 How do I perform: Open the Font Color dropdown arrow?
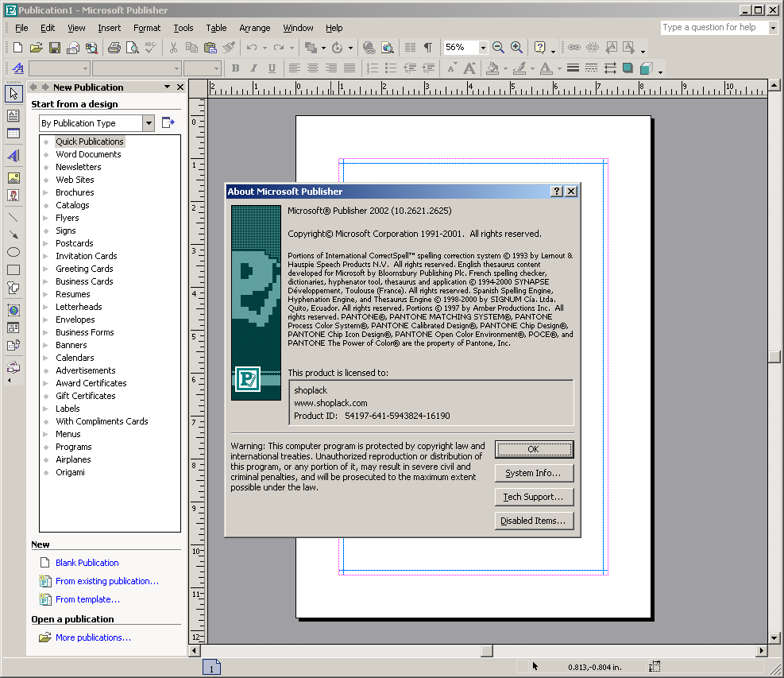(559, 68)
